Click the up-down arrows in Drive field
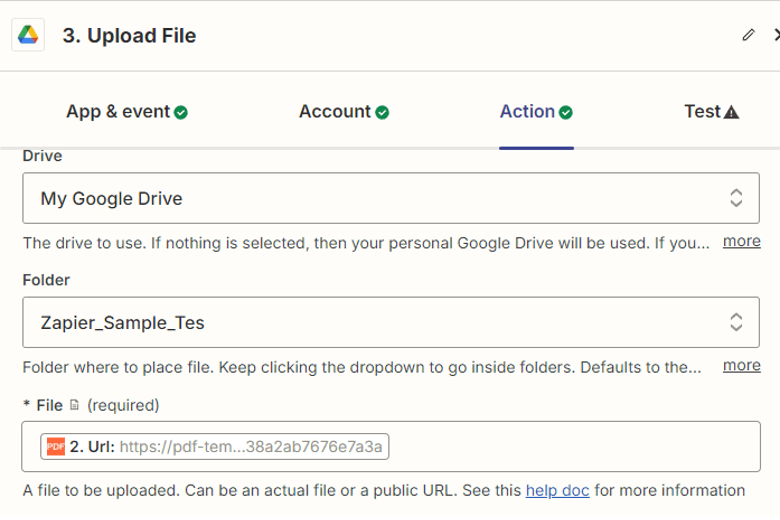This screenshot has width=780, height=520. [736, 198]
